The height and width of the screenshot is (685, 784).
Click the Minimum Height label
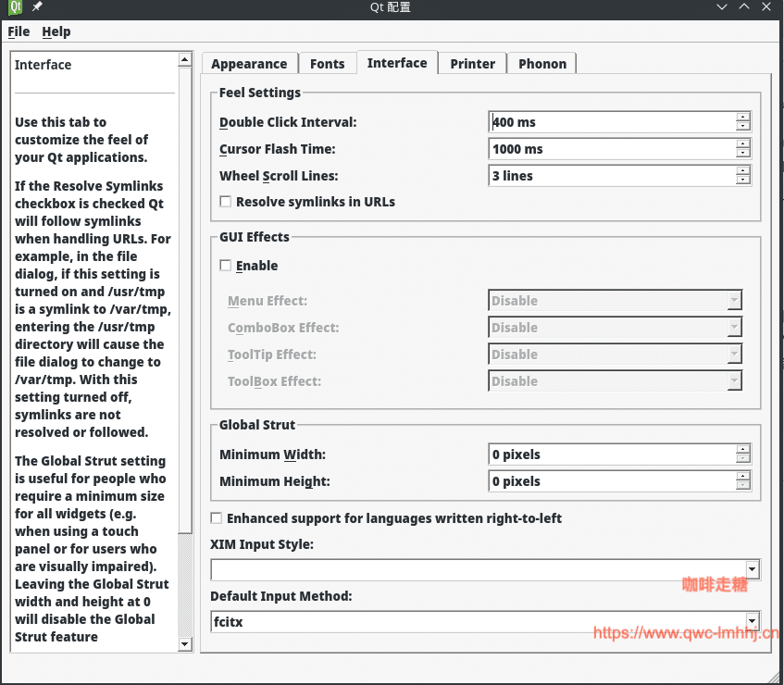(275, 482)
